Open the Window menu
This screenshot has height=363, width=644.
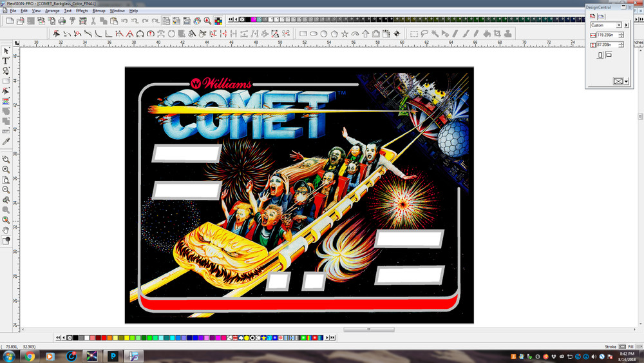pos(117,11)
